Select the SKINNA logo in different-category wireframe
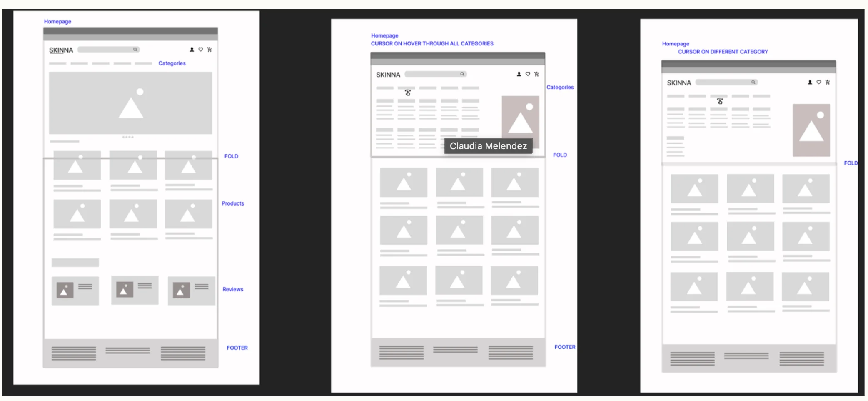The image size is (868, 401). (x=679, y=83)
